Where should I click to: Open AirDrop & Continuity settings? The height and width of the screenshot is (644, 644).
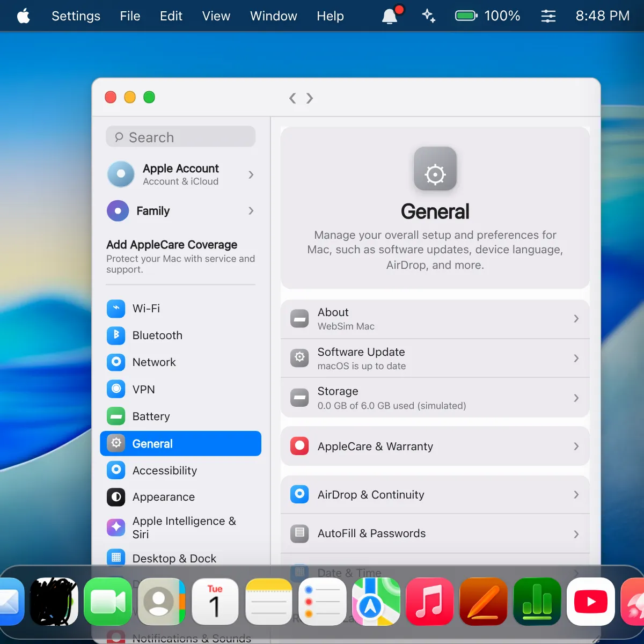point(435,495)
